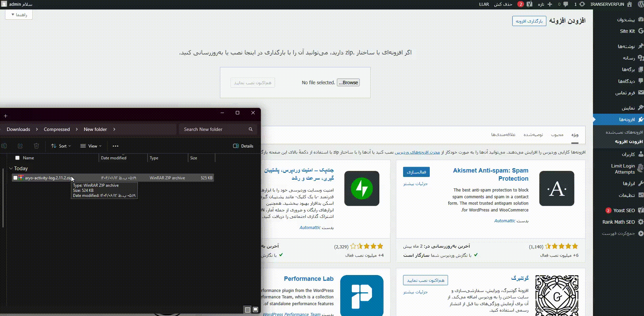
Task: Open the View dropdown menu
Action: 90,146
